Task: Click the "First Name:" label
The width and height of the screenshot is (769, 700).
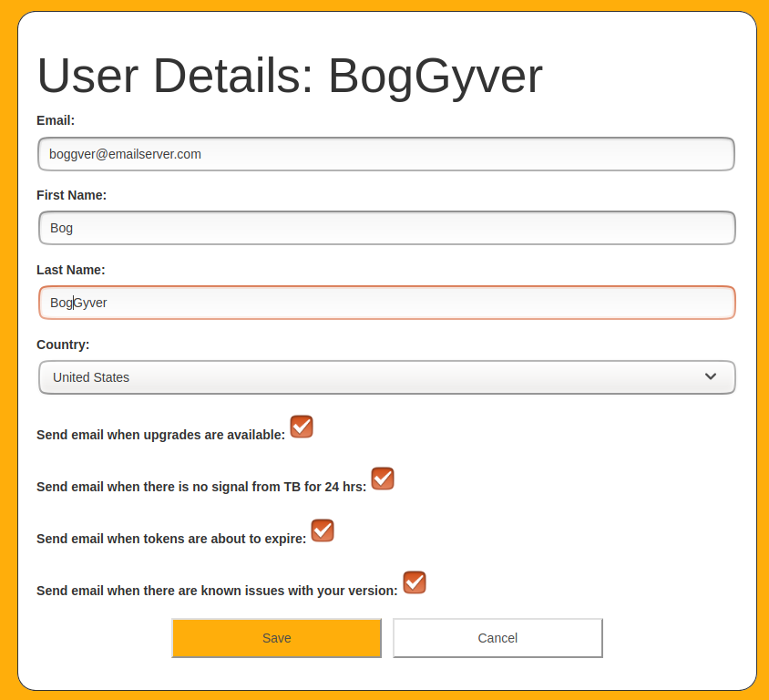Action: pyautogui.click(x=71, y=195)
